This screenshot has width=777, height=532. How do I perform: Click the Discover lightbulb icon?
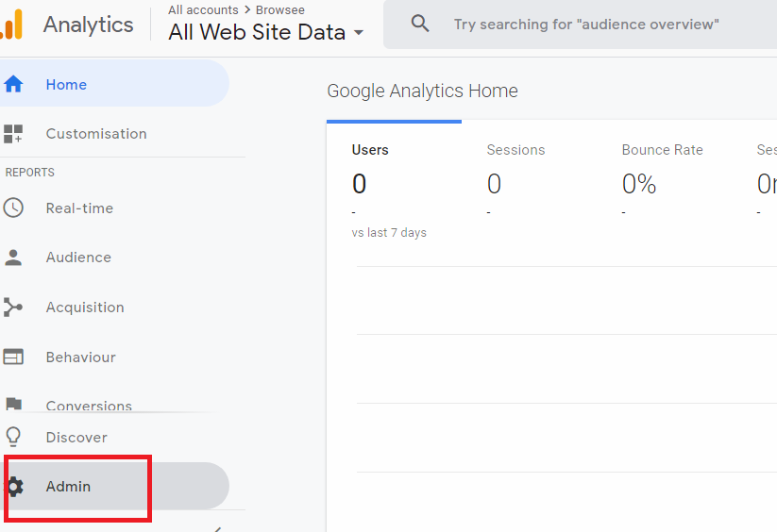pos(13,437)
